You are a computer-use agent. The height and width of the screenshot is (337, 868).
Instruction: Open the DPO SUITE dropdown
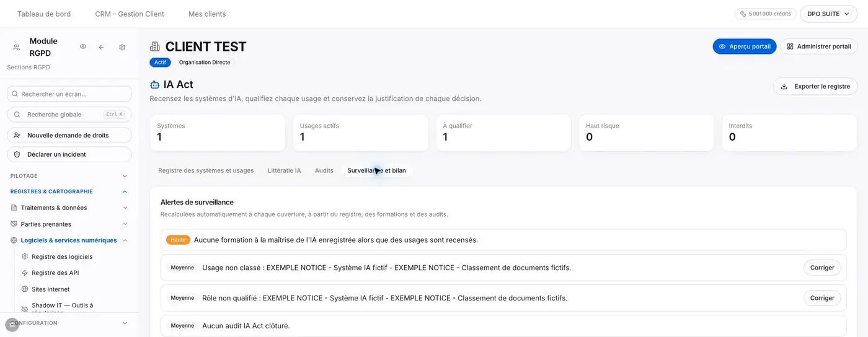tap(828, 14)
